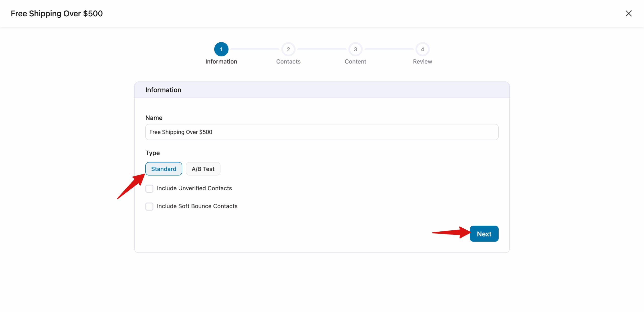Viewport: 644px width, 312px height.
Task: Select the Standard campaign type
Action: [164, 169]
